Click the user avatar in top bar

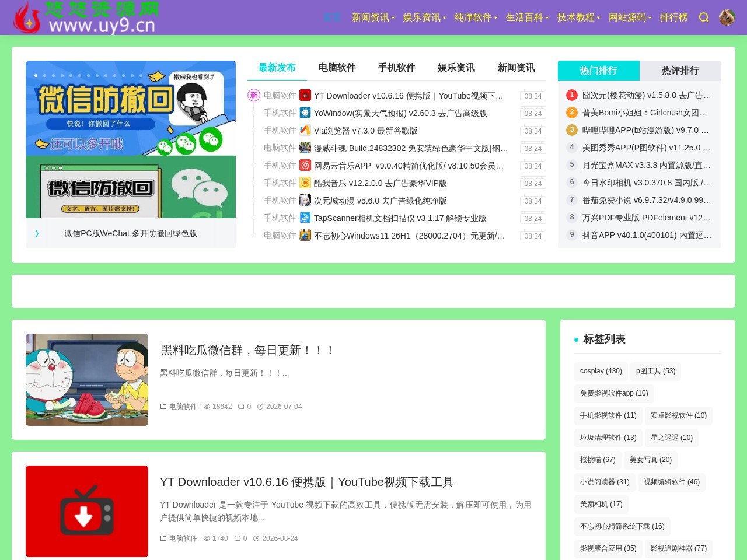point(727,17)
